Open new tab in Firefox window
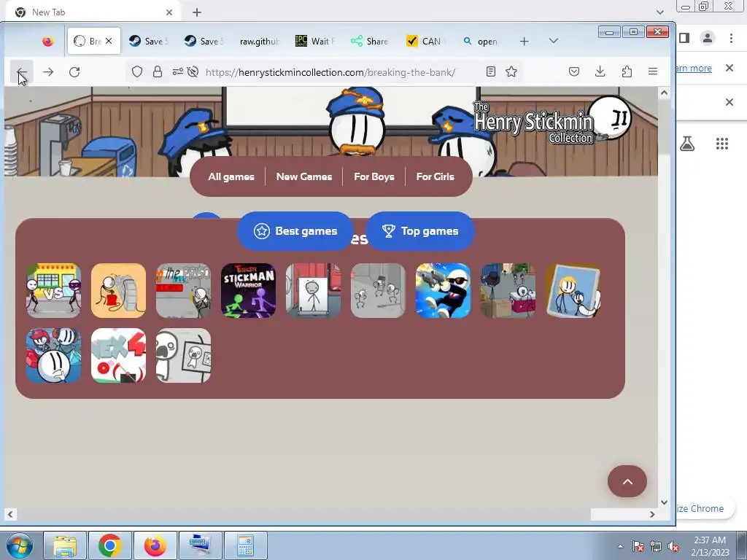 pyautogui.click(x=524, y=42)
